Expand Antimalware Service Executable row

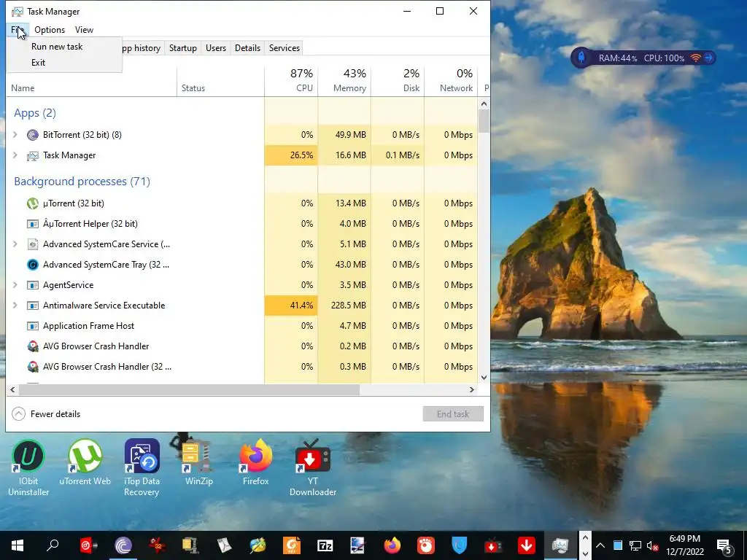[15, 306]
